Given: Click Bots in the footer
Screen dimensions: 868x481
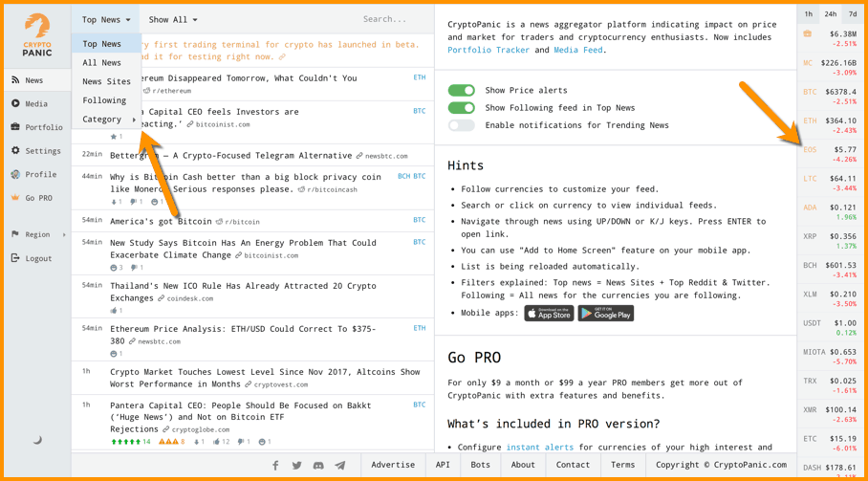Looking at the screenshot, I should pyautogui.click(x=480, y=465).
